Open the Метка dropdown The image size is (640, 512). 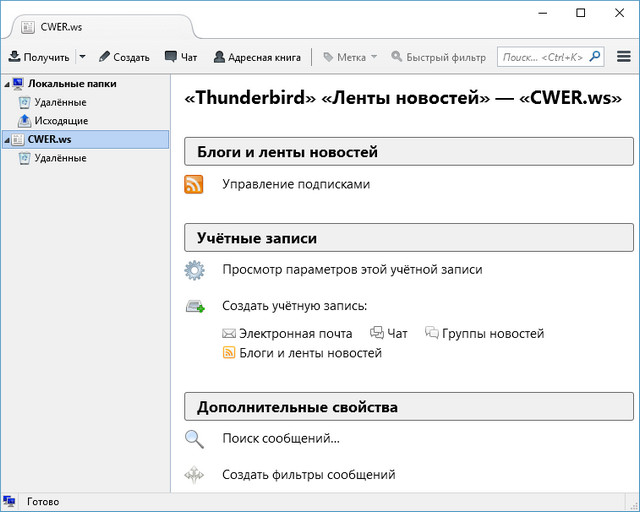coord(350,57)
